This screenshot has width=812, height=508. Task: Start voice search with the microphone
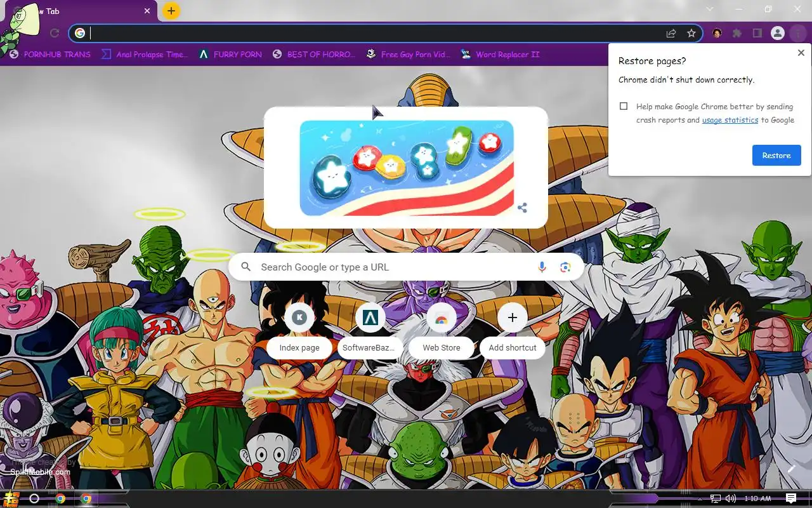tap(542, 267)
